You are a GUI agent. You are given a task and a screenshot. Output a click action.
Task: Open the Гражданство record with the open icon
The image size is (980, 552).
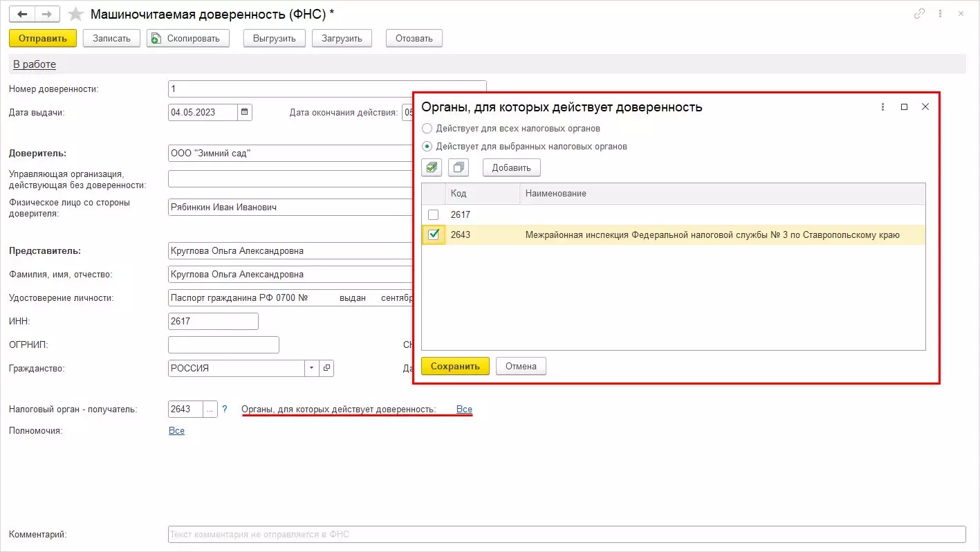point(326,368)
